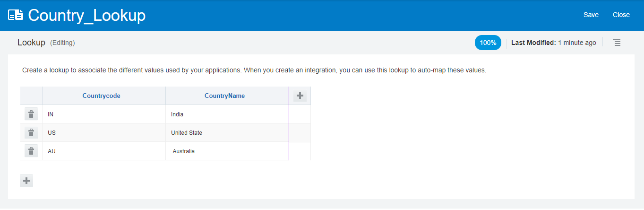Screen dimensions: 644x210
Task: Delete the US lookup row
Action: pyautogui.click(x=31, y=133)
